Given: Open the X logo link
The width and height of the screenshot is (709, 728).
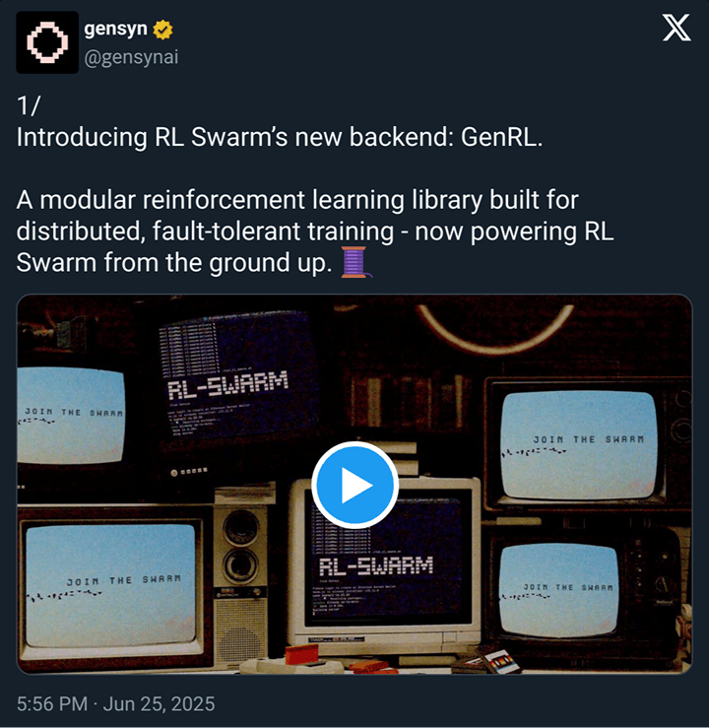Looking at the screenshot, I should pyautogui.click(x=677, y=28).
